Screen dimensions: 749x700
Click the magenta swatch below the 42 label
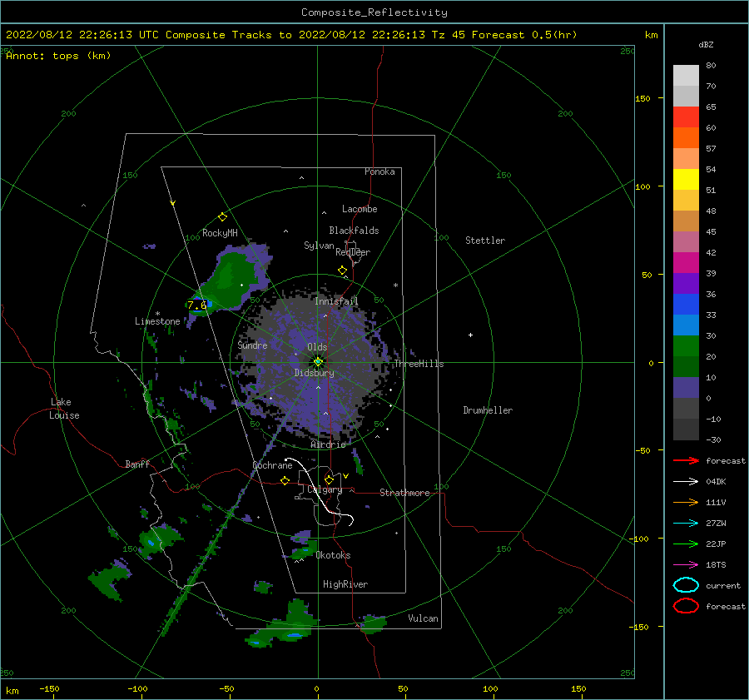686,262
